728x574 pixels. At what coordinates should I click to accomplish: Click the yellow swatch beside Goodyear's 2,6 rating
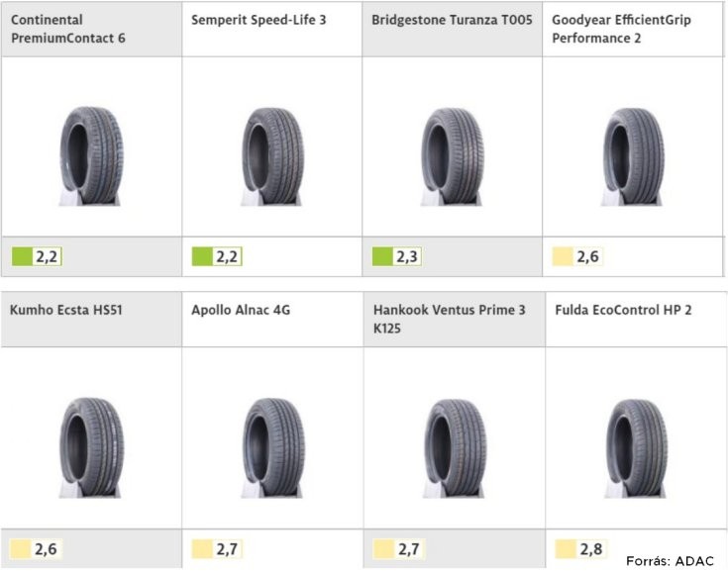tap(563, 256)
